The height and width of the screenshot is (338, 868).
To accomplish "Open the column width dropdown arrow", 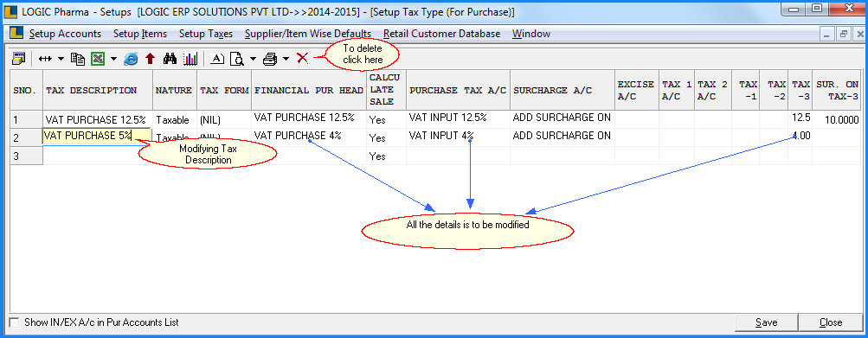I will [61, 58].
